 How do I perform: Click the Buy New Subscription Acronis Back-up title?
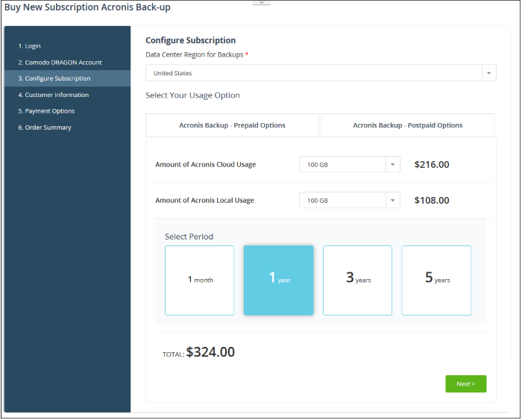[87, 7]
